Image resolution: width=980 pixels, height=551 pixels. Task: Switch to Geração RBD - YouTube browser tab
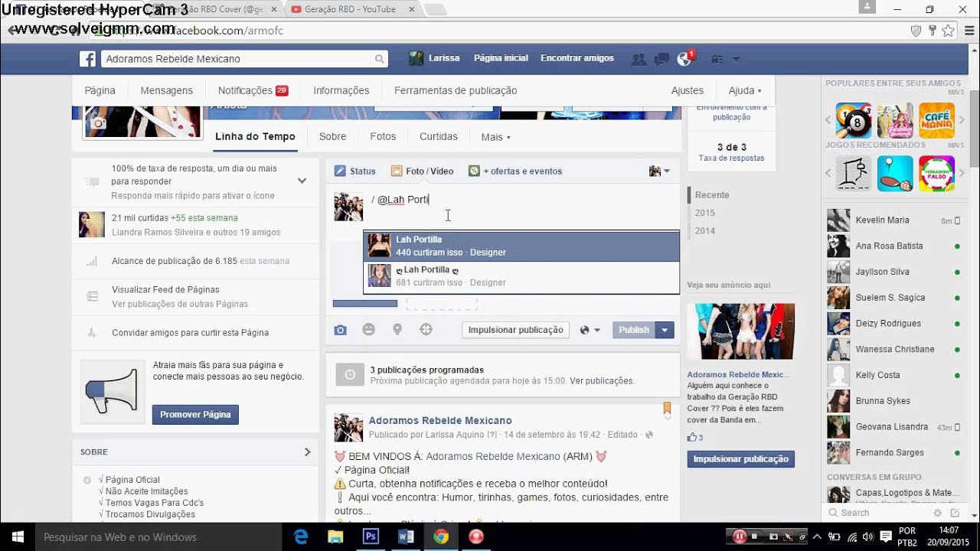tap(352, 9)
